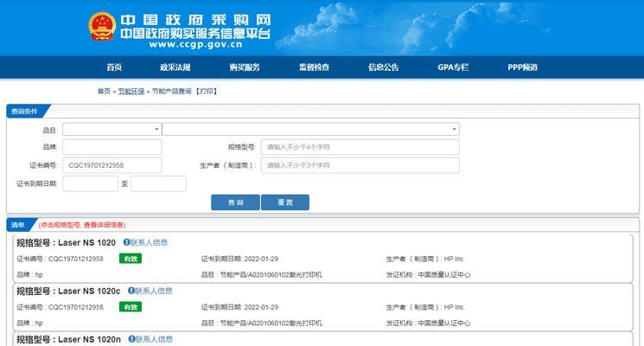Image resolution: width=644 pixels, height=346 pixels.
Task: Open PPP频道 navigation menu item
Action: [x=522, y=67]
